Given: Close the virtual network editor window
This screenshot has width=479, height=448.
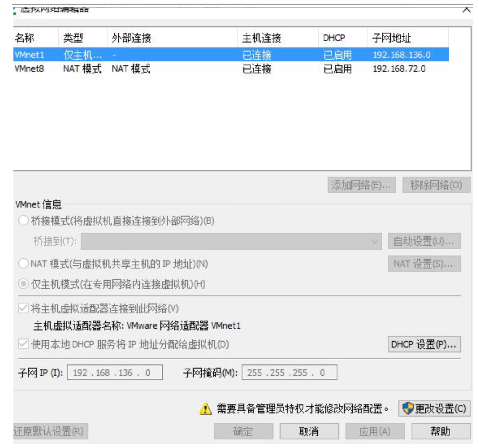Looking at the screenshot, I should point(466,9).
